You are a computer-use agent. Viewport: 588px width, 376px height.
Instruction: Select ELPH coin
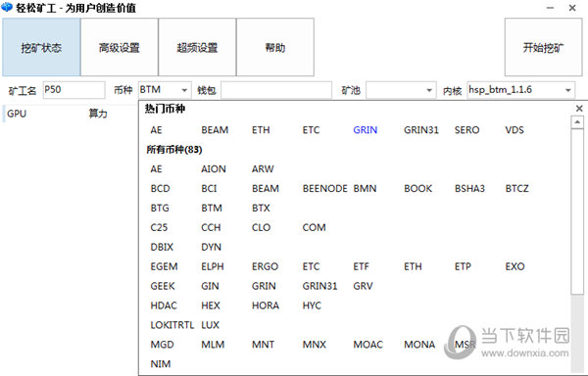213,266
